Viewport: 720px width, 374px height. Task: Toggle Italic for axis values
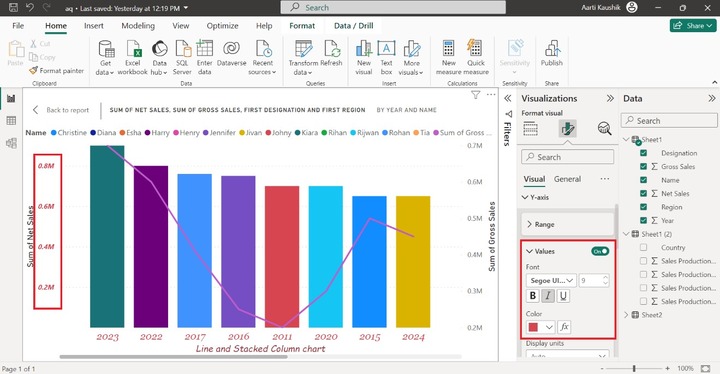coord(548,296)
